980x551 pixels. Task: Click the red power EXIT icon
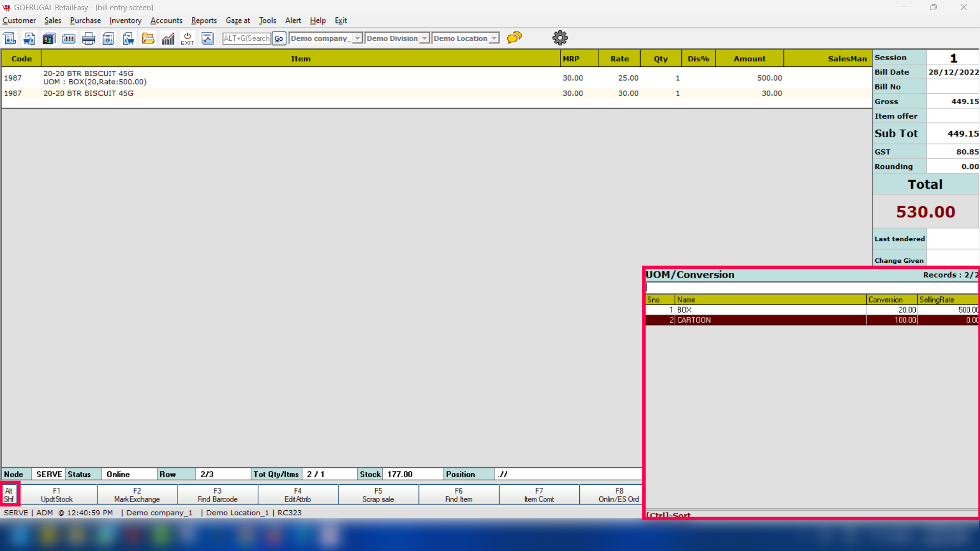187,38
